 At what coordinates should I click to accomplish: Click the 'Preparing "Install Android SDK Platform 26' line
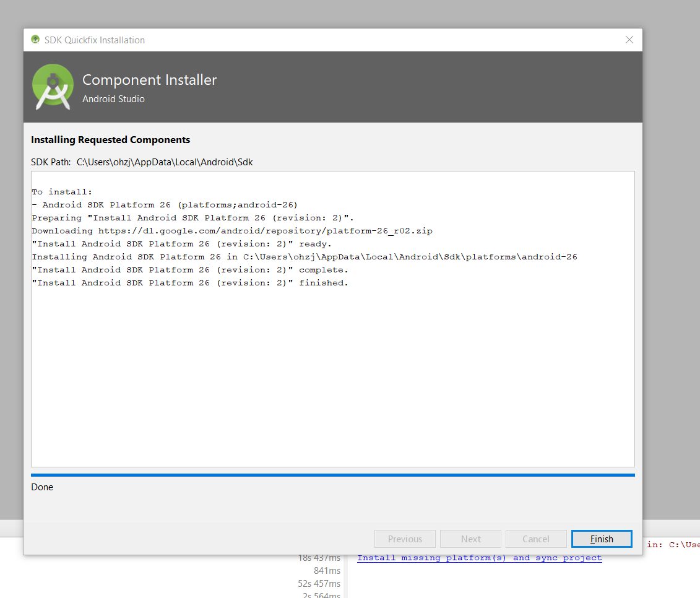[192, 217]
